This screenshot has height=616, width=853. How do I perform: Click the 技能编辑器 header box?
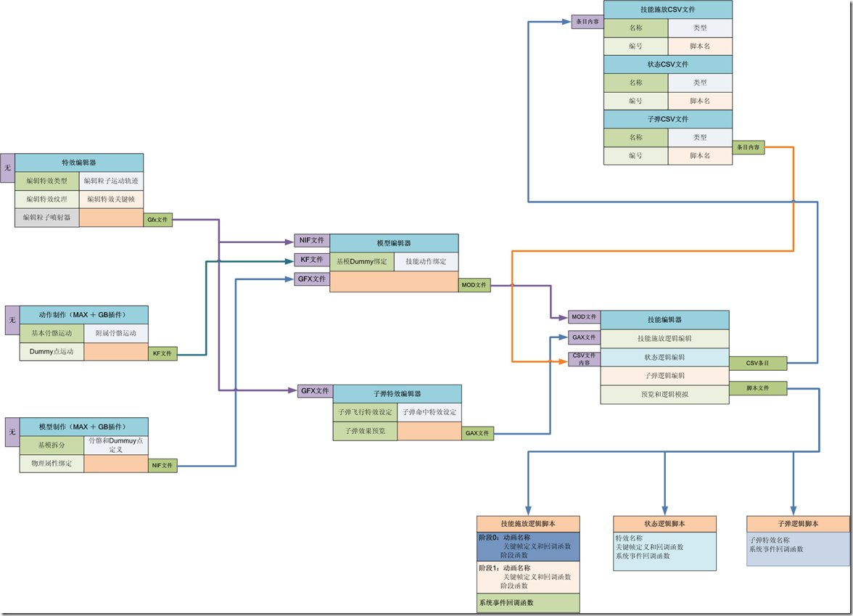(x=664, y=320)
